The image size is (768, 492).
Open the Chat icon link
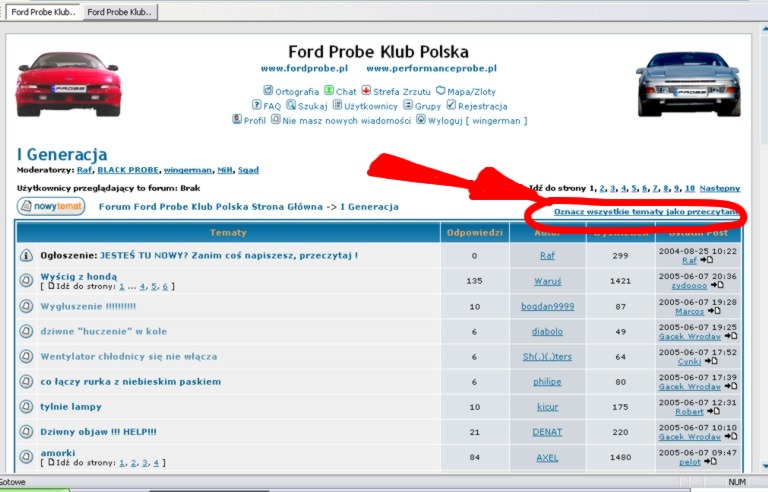(329, 91)
